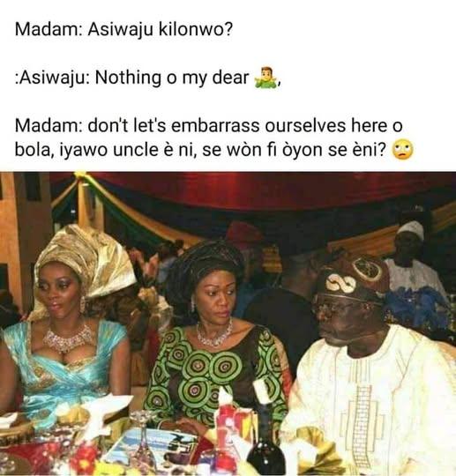Select the last caption line starting "bola, iyawo"
This screenshot has height=476, width=456.
tap(200, 150)
